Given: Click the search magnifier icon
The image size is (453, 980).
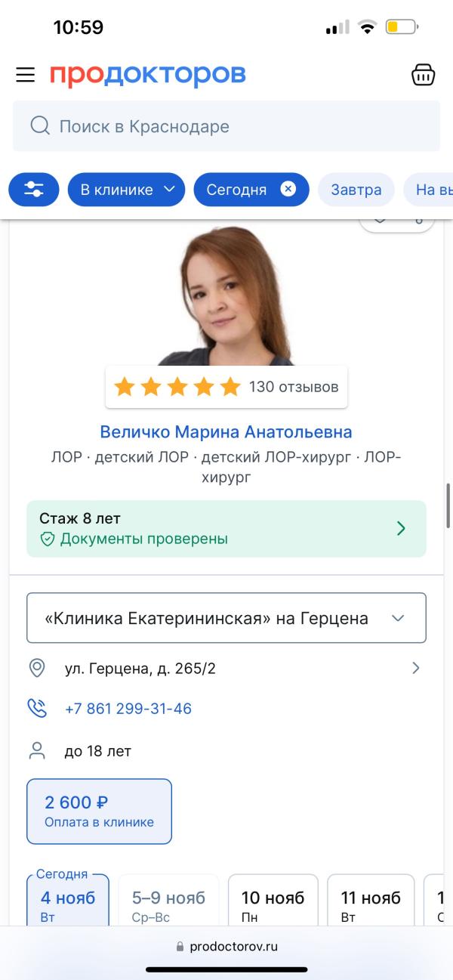Looking at the screenshot, I should [39, 126].
